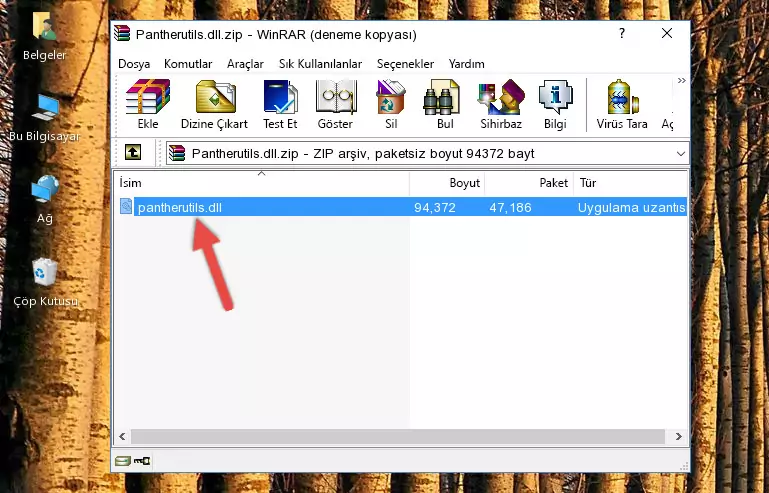Select the pantherutils.dll file row
The width and height of the screenshot is (769, 493).
click(x=401, y=207)
